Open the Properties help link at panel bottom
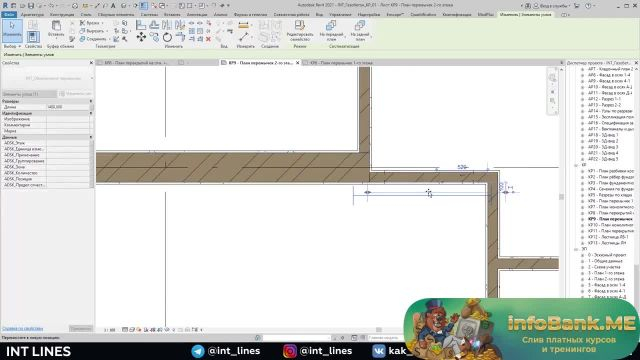 (x=22, y=328)
